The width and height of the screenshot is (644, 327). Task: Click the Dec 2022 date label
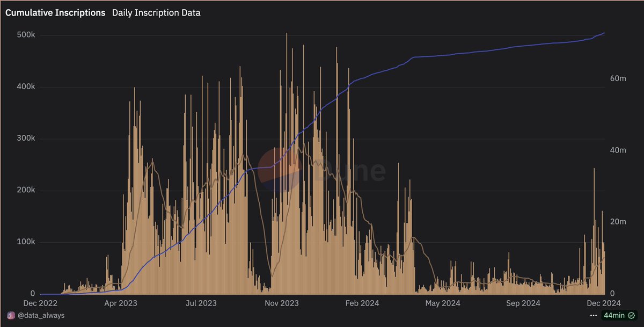coord(41,303)
